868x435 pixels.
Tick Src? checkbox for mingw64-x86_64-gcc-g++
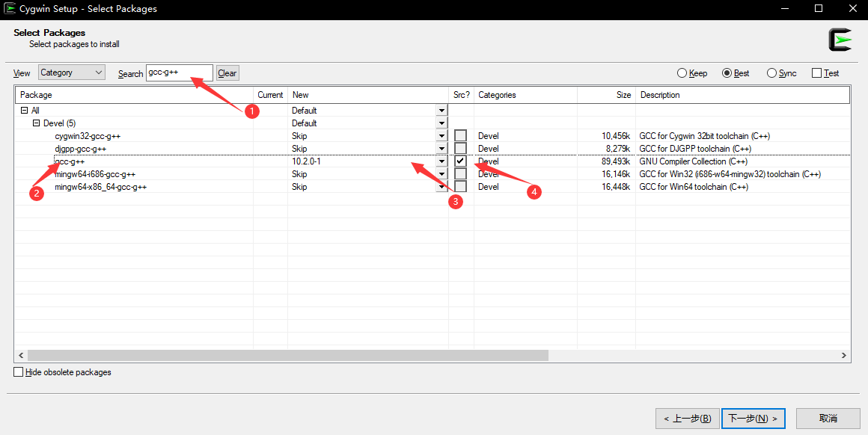pos(460,186)
